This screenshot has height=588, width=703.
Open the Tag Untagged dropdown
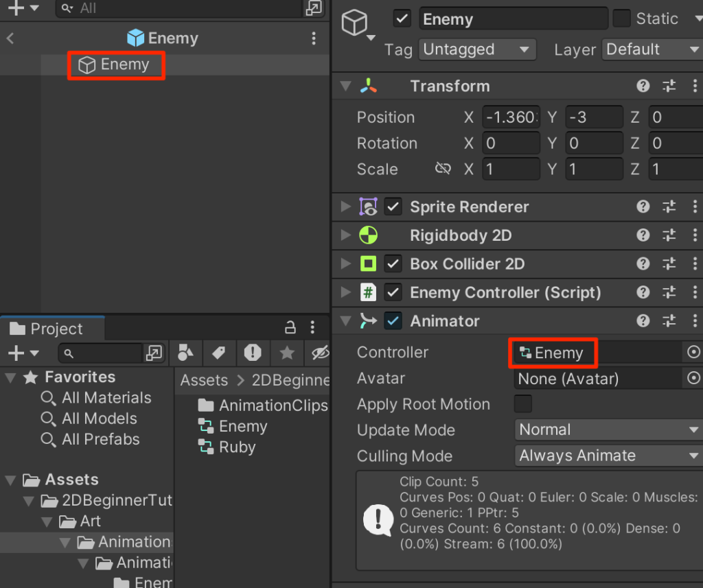(x=478, y=49)
